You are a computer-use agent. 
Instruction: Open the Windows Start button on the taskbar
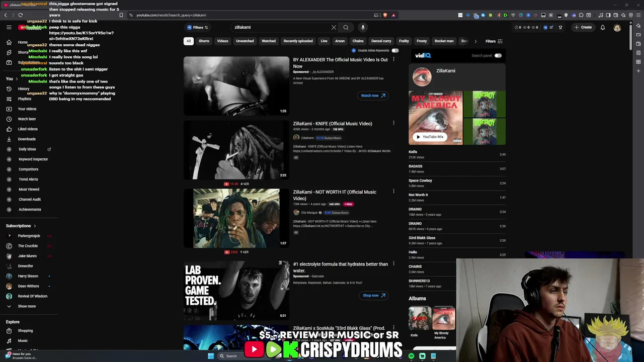point(211,356)
